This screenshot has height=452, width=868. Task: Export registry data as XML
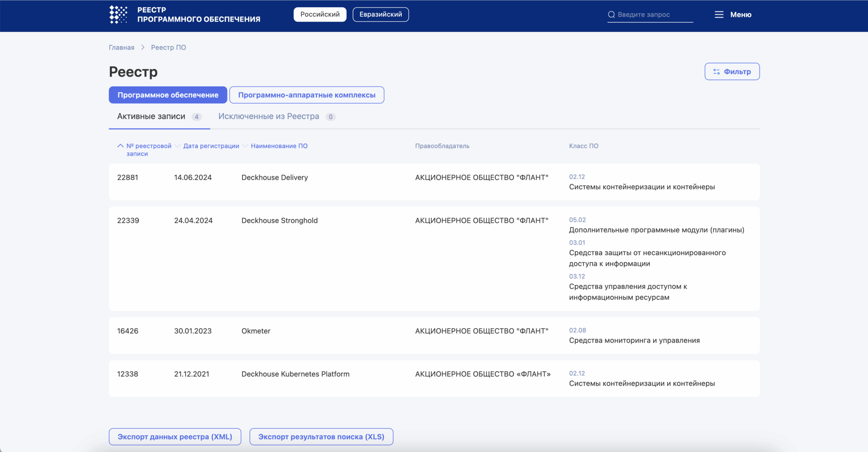[175, 437]
